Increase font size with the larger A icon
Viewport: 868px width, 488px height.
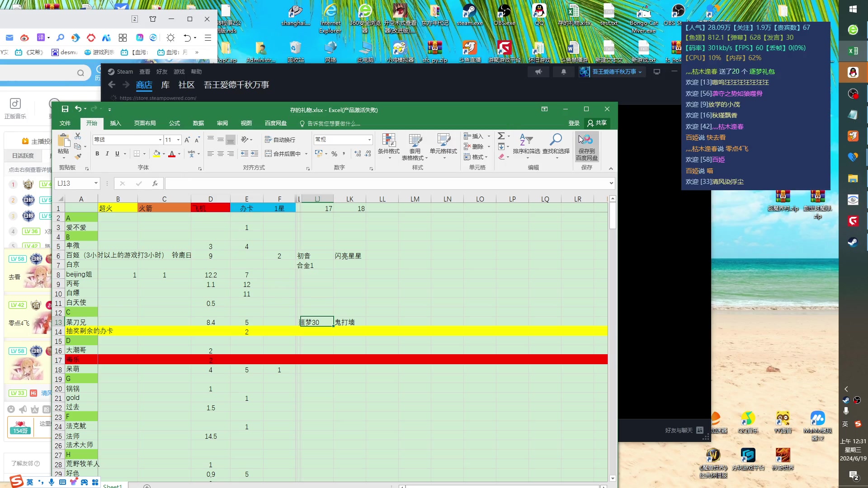point(187,140)
